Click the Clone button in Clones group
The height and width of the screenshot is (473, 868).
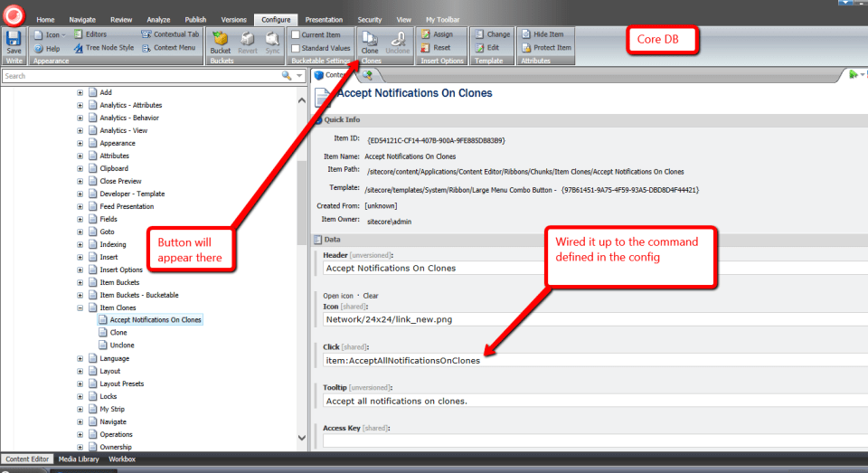pyautogui.click(x=370, y=43)
